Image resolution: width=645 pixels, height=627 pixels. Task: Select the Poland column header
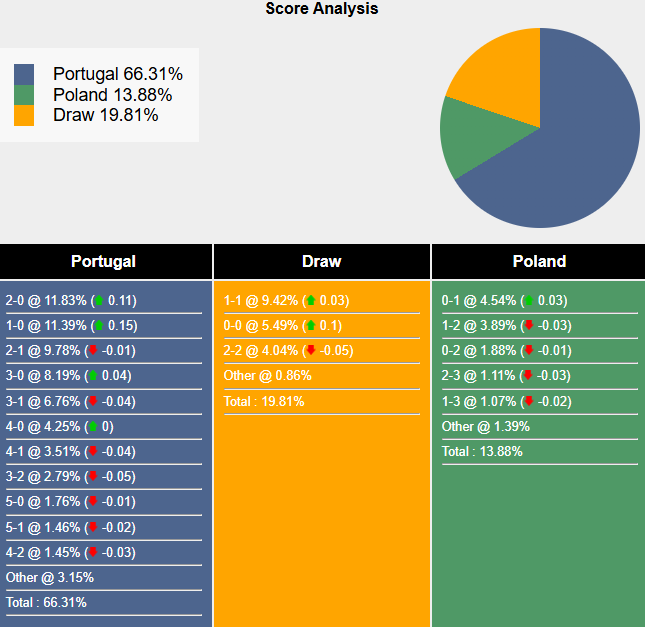click(x=539, y=262)
